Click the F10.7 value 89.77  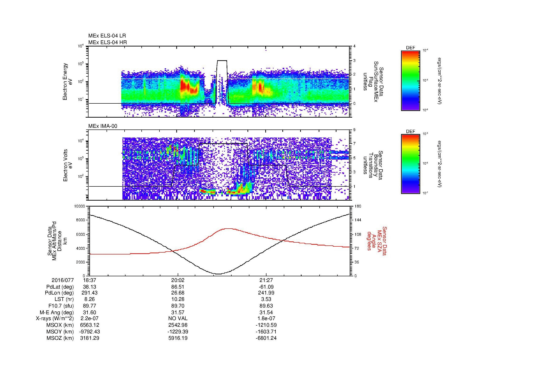point(89,306)
